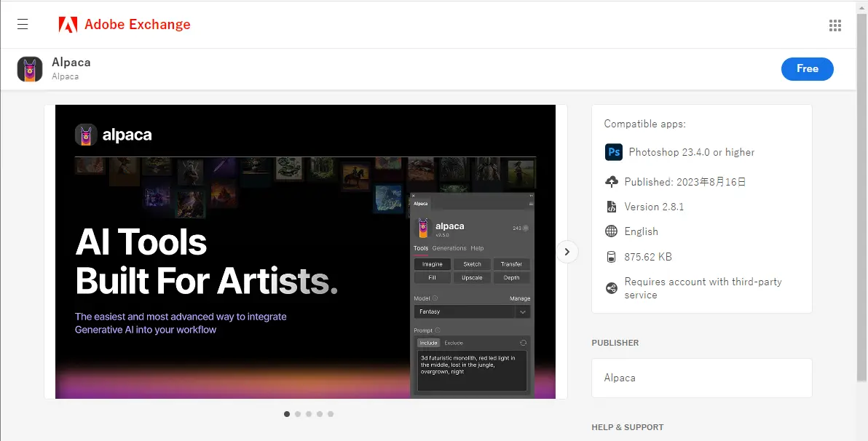868x441 pixels.
Task: Select the second carousel dot
Action: coord(298,414)
